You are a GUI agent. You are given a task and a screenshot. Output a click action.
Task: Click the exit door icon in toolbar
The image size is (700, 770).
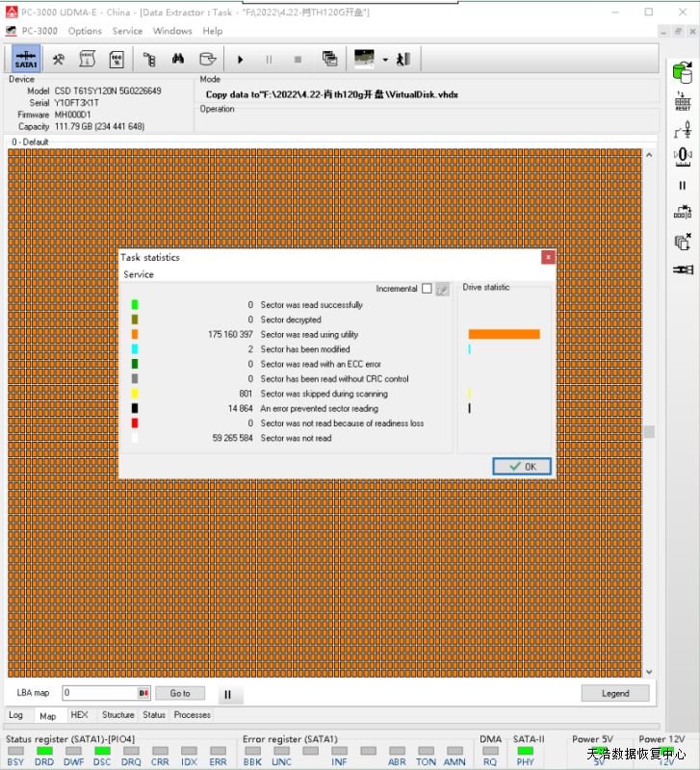[403, 59]
